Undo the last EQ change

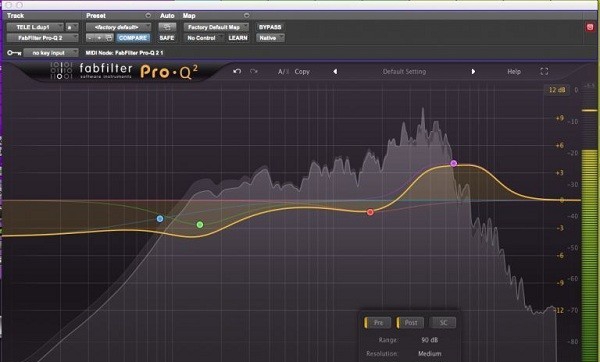[237, 72]
